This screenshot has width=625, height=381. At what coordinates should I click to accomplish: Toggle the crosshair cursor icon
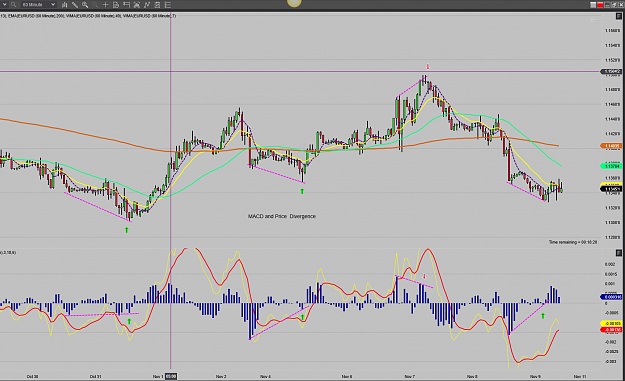106,5
